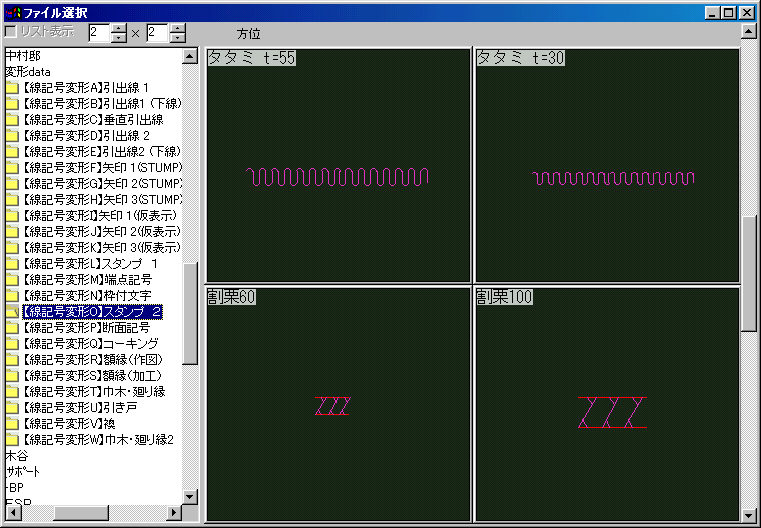Viewport: 761px width, 528px height.
Task: Select the 変形data tree entry
Action: [28, 72]
